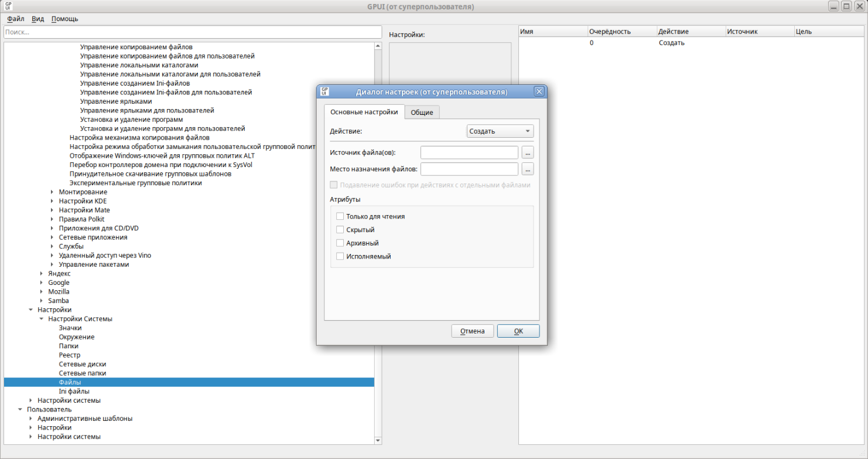Expand the Приложения для CD/DVD node
868x459 pixels.
click(52, 228)
